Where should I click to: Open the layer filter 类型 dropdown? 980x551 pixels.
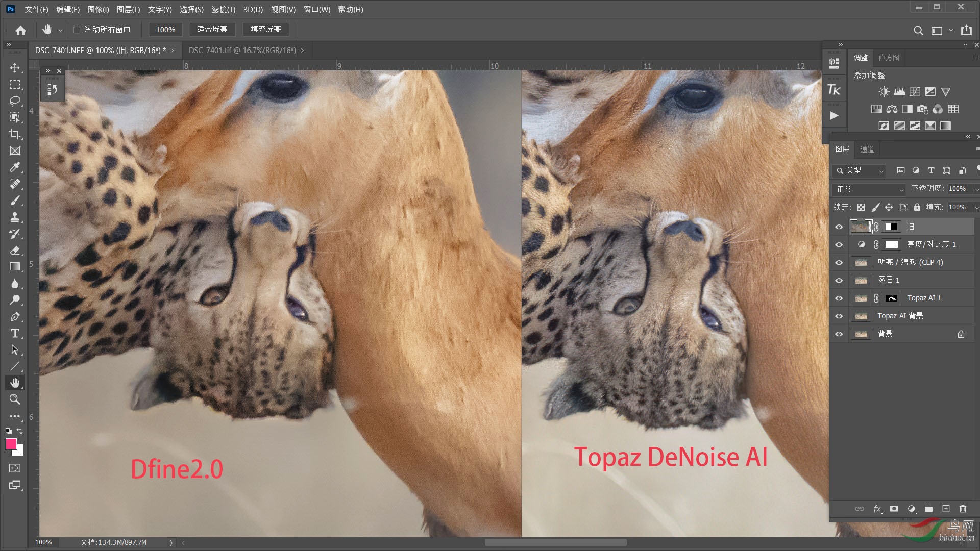pyautogui.click(x=859, y=170)
